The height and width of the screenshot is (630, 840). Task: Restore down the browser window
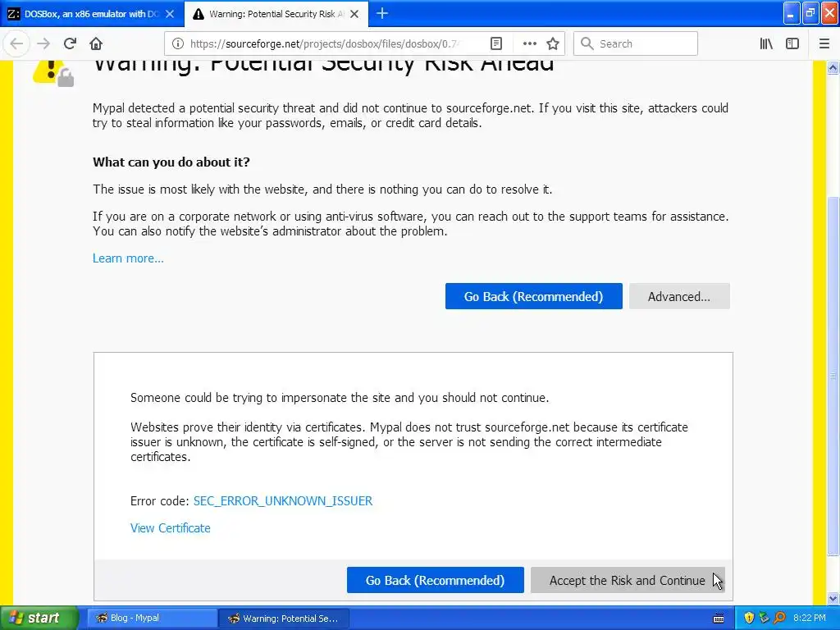click(810, 13)
